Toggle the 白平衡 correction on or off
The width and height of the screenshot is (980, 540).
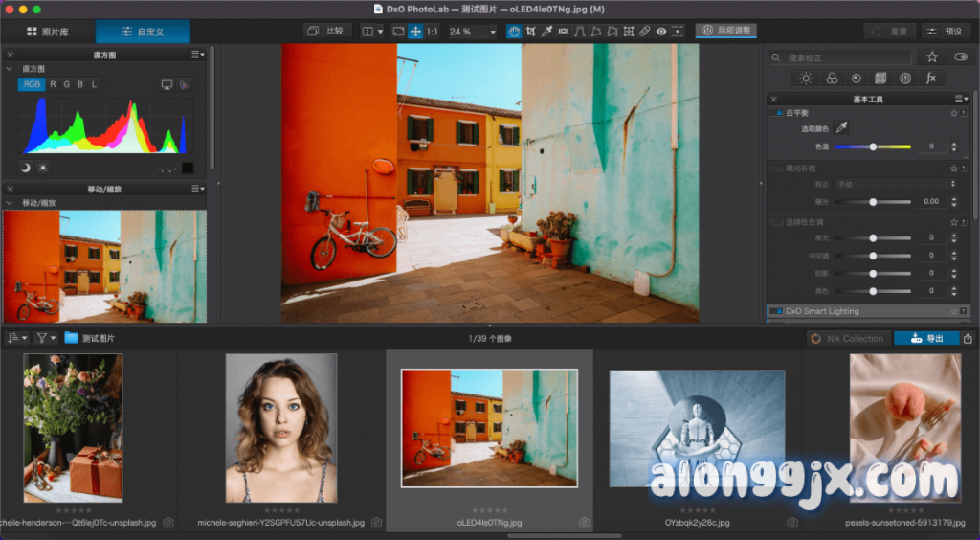pos(776,113)
